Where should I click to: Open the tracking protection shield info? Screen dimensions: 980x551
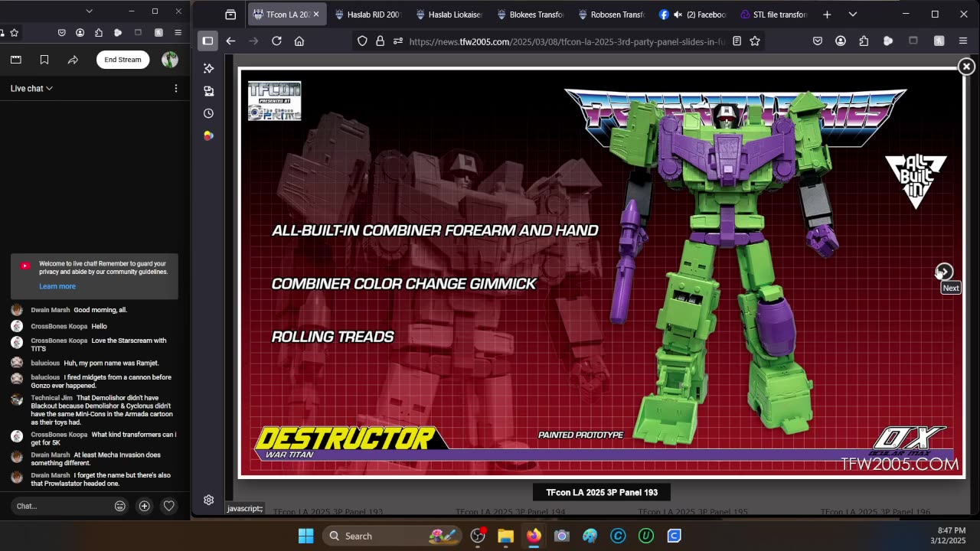click(362, 41)
